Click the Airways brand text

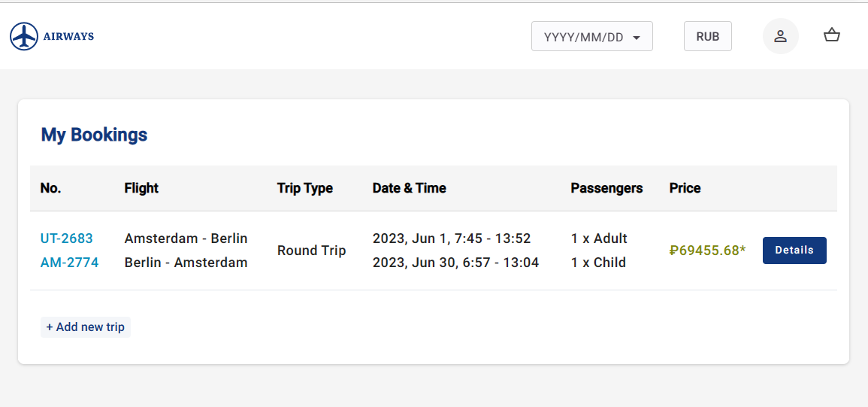[68, 36]
